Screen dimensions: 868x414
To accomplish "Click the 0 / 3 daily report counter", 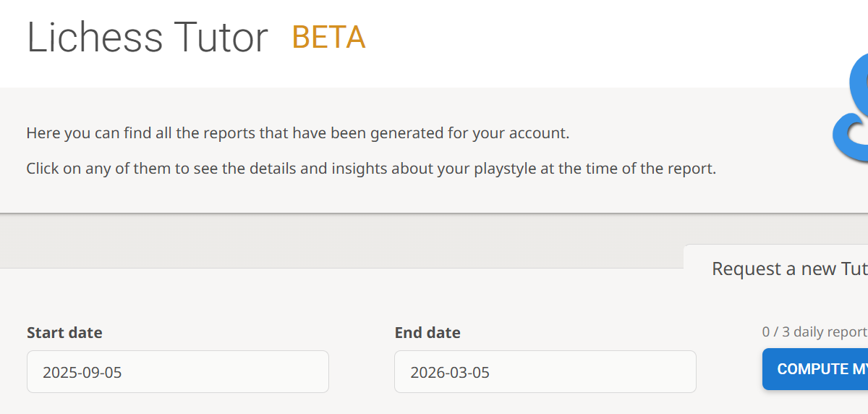I will [x=814, y=331].
